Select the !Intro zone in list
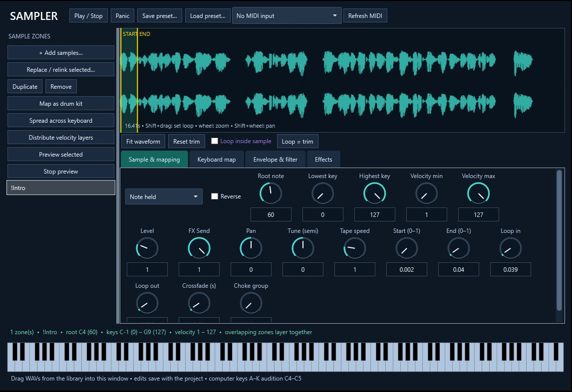 click(61, 188)
